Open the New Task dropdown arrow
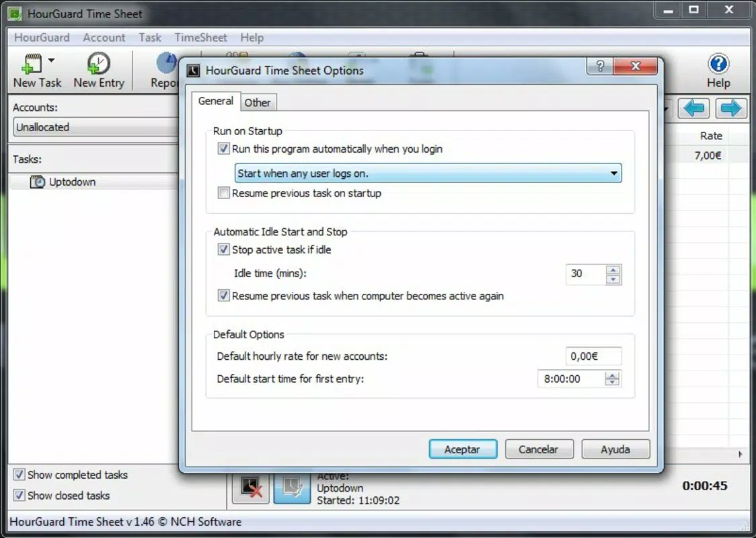756x538 pixels. coord(51,61)
